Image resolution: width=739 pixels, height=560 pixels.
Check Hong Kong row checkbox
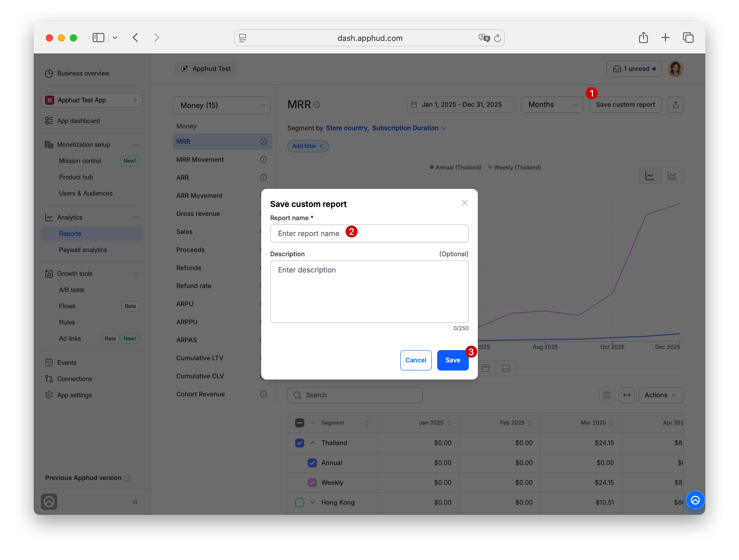pos(299,503)
